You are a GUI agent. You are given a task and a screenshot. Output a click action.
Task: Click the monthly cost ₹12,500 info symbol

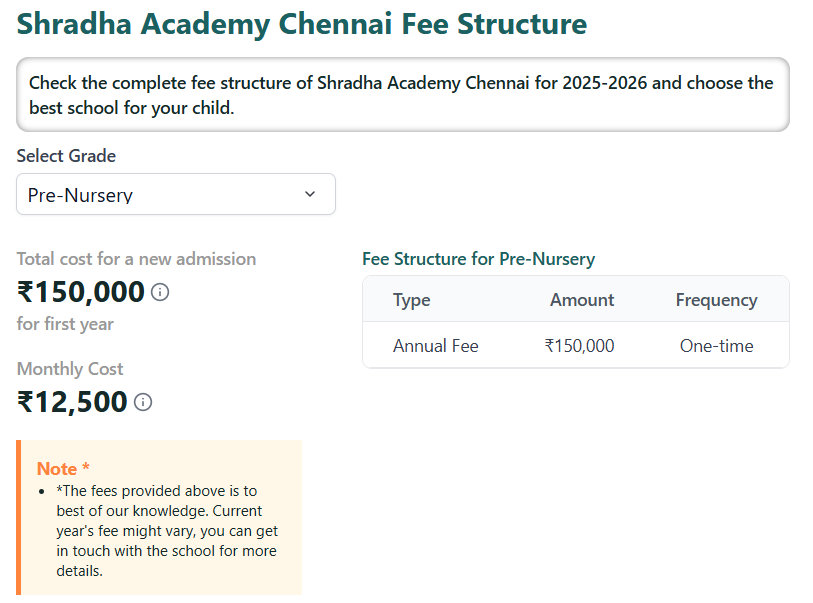click(x=143, y=402)
